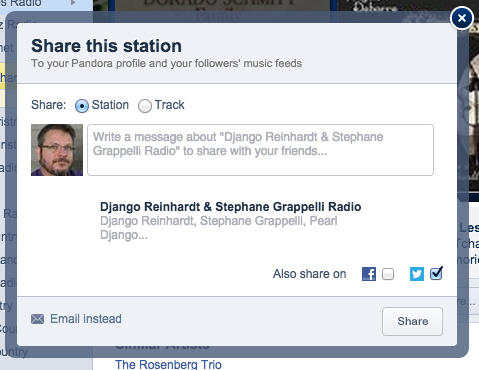The image size is (479, 370).
Task: Click the Django Reinhardt, Stephane Grappelli, Pearl Django artist list
Action: pyautogui.click(x=219, y=228)
